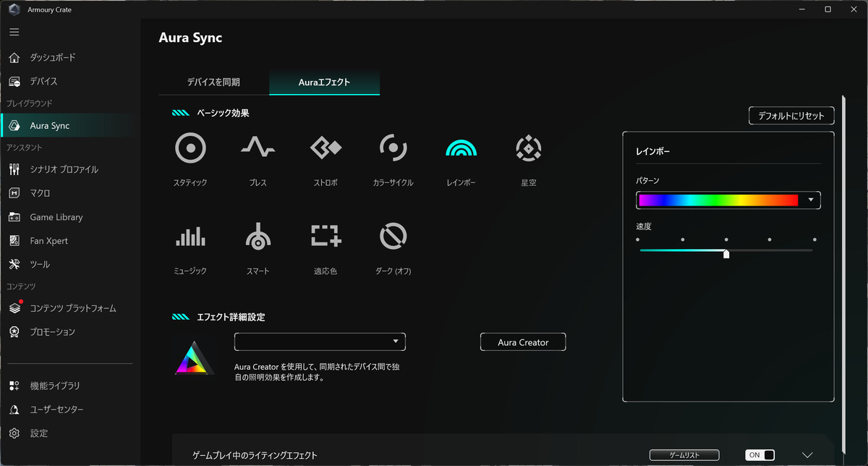The width and height of the screenshot is (868, 466).
Task: Select the スマート smart effect icon
Action: pyautogui.click(x=258, y=236)
